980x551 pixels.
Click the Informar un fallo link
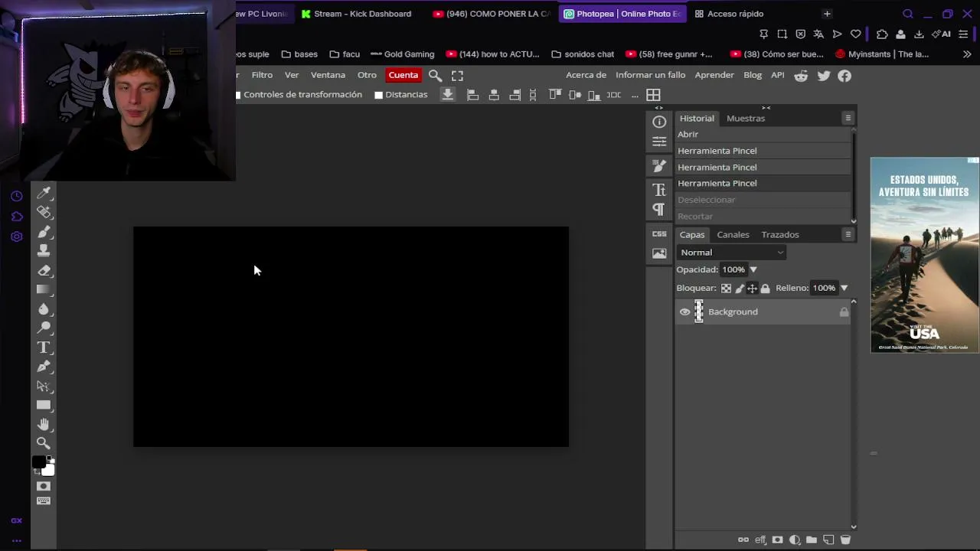(651, 75)
